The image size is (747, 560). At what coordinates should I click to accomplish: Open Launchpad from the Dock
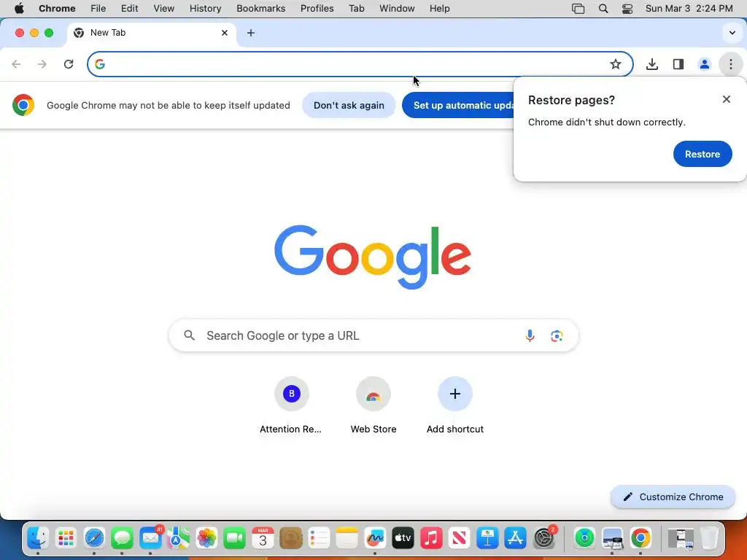pyautogui.click(x=66, y=538)
